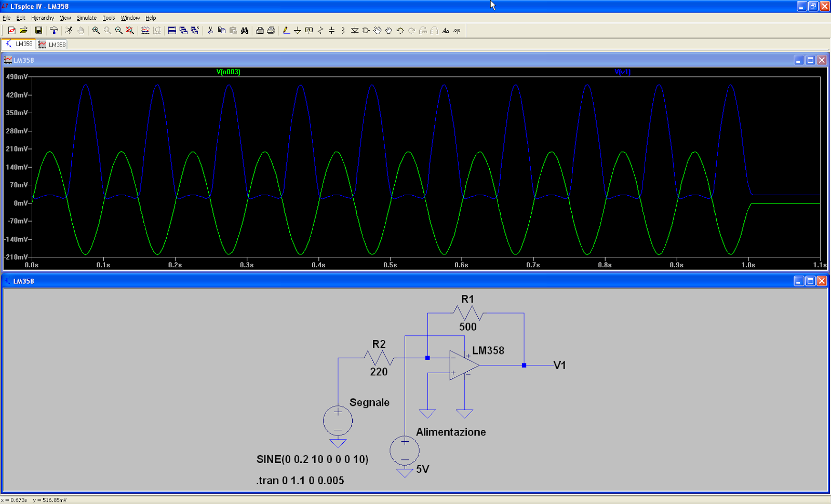
Task: Select the Label Net tool
Action: click(308, 31)
